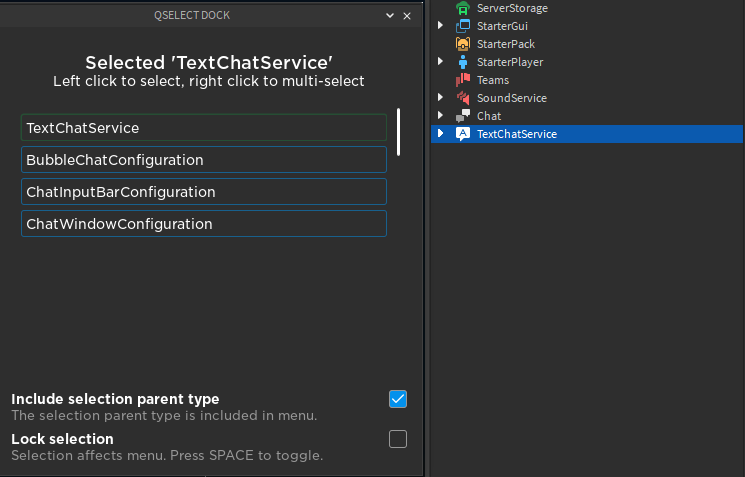Select BubbleChatConfiguration in the list

204,160
